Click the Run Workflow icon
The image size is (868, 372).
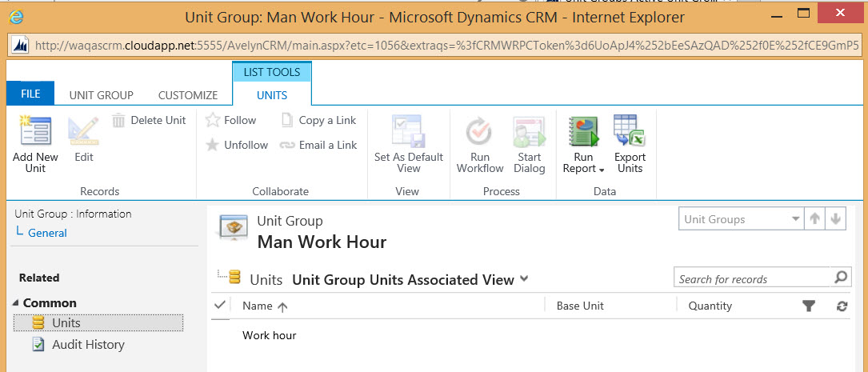point(479,130)
